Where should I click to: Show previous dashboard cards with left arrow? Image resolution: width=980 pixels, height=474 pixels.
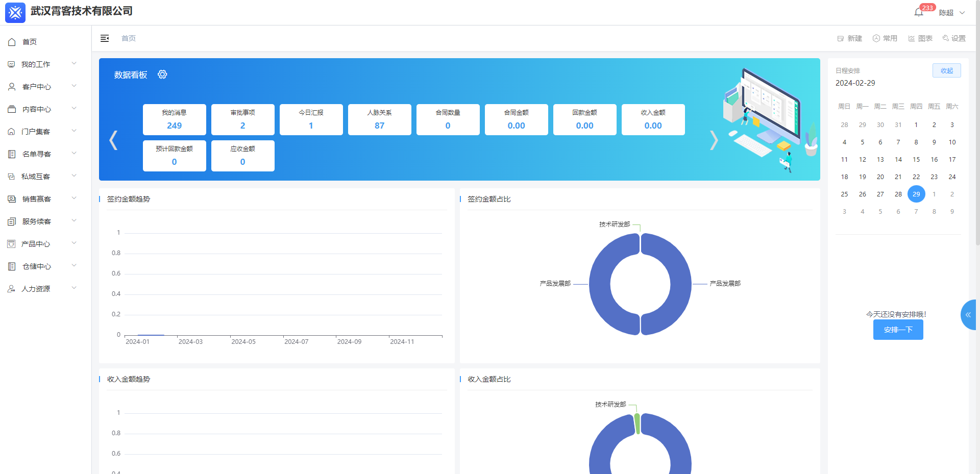[x=113, y=140]
